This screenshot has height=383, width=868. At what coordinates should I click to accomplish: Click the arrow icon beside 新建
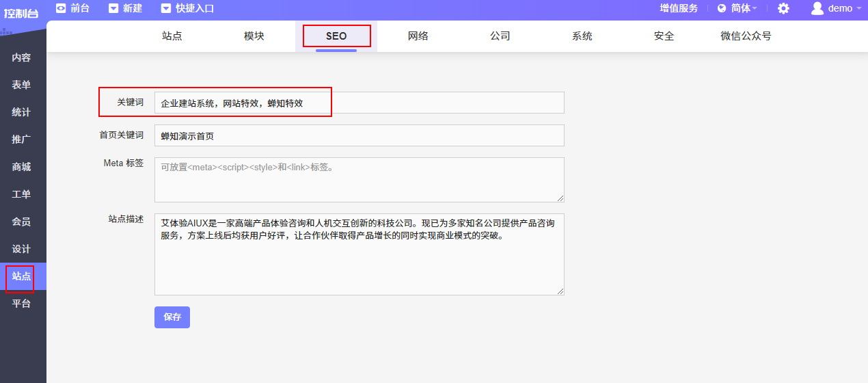tap(113, 8)
